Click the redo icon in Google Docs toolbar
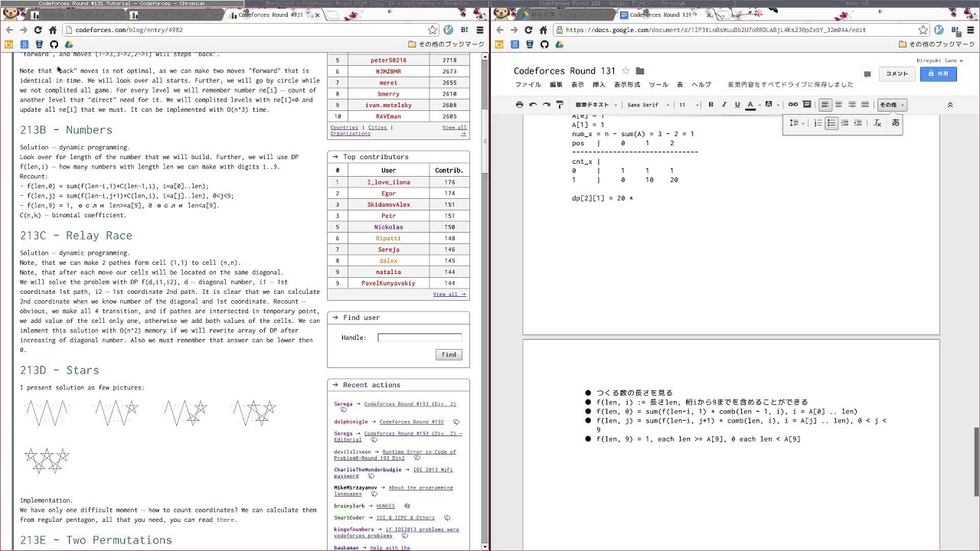Screen dimensions: 980x551 click(x=546, y=105)
